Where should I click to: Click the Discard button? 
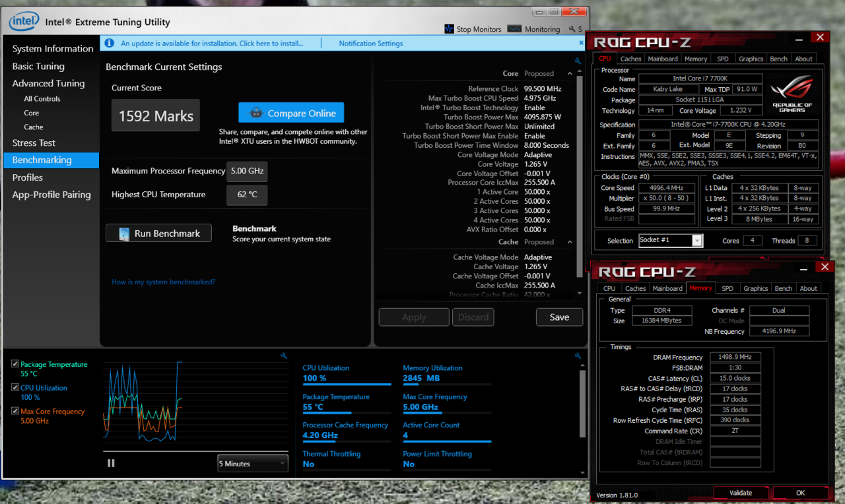473,317
